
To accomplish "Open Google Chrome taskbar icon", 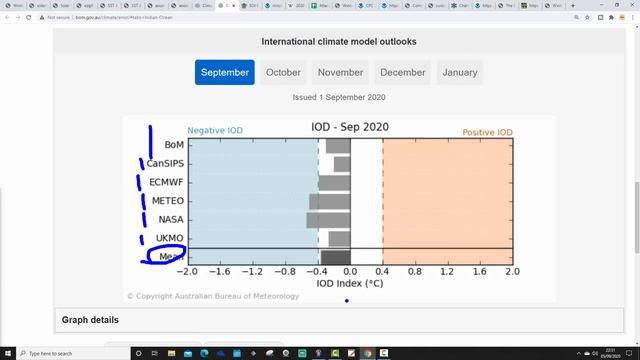I will click(x=367, y=353).
